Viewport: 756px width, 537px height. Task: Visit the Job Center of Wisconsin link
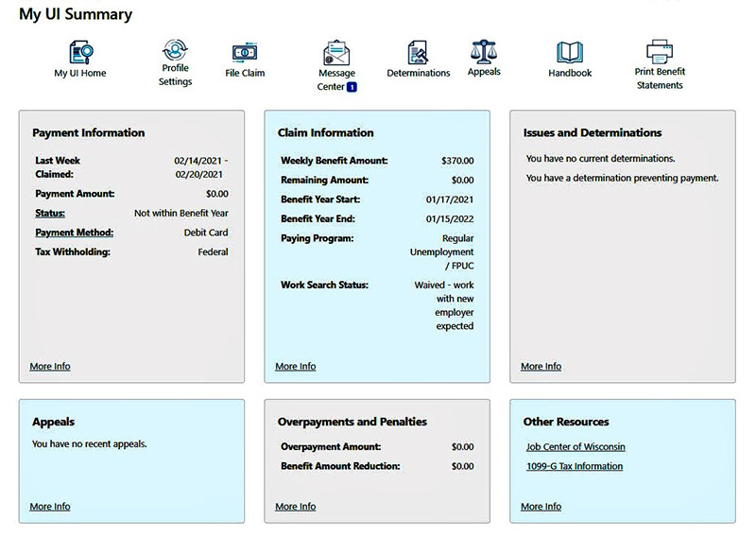tap(576, 447)
